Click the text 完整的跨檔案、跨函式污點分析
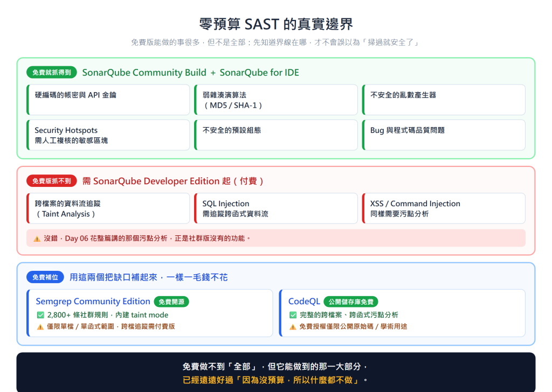 click(x=349, y=315)
